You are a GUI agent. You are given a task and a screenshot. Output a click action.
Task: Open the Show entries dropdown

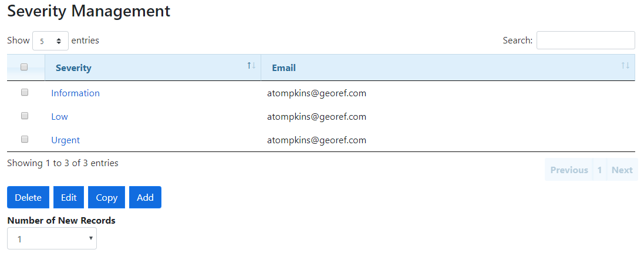pyautogui.click(x=50, y=41)
